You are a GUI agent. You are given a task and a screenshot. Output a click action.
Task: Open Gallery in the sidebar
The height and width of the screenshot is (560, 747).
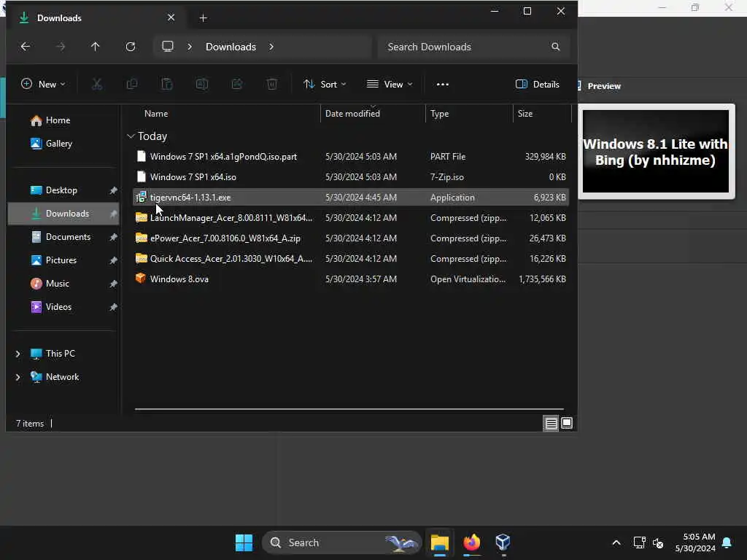[63, 144]
